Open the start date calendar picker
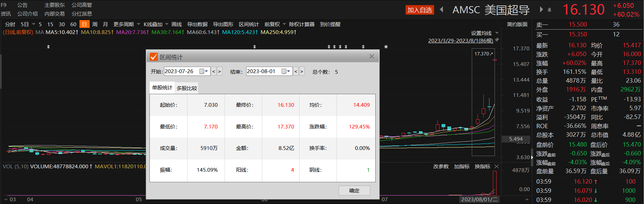This screenshot has width=644, height=204. click(x=203, y=71)
